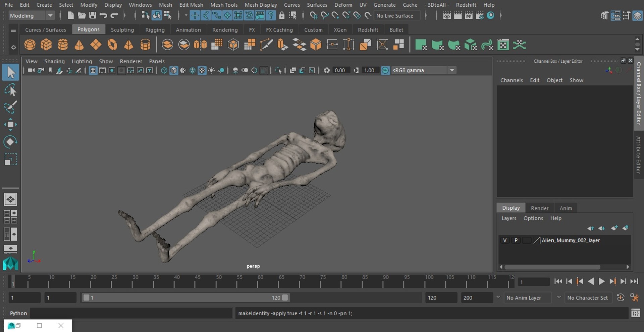Switch to the Render layer tab

pyautogui.click(x=539, y=208)
